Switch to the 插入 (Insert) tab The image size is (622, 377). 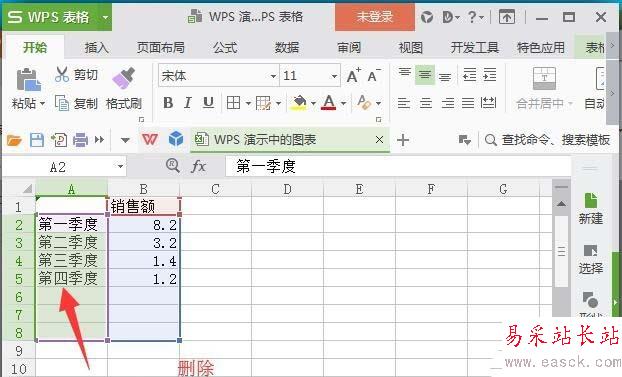point(96,48)
